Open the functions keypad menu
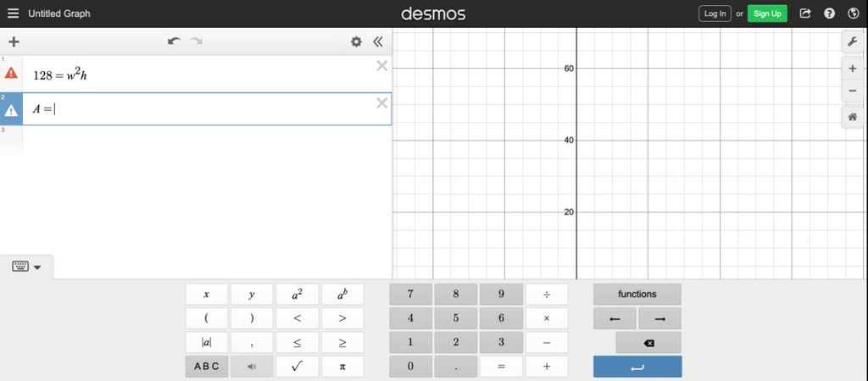Screen dimensions: 868x381 [637, 295]
